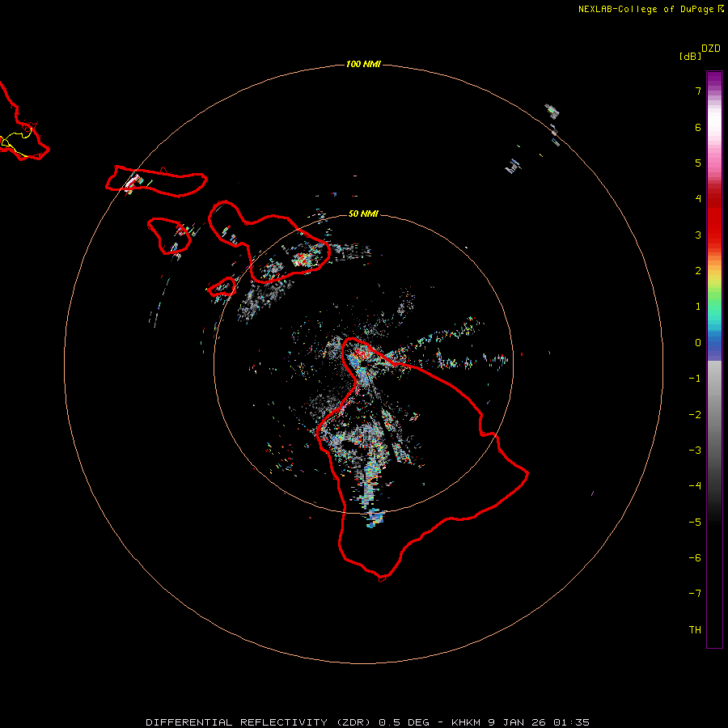
Task: Select the 7 dB tick label on the colorbar
Action: [x=698, y=91]
